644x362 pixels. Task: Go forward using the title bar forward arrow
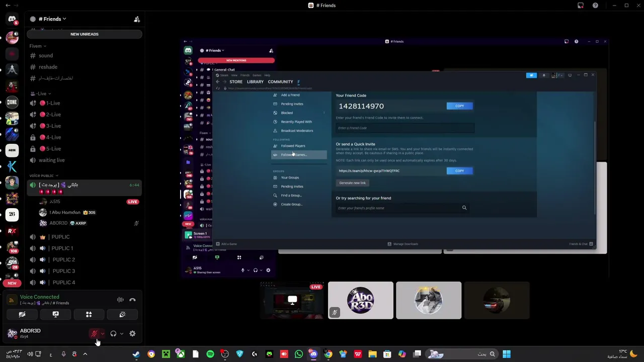point(16,6)
